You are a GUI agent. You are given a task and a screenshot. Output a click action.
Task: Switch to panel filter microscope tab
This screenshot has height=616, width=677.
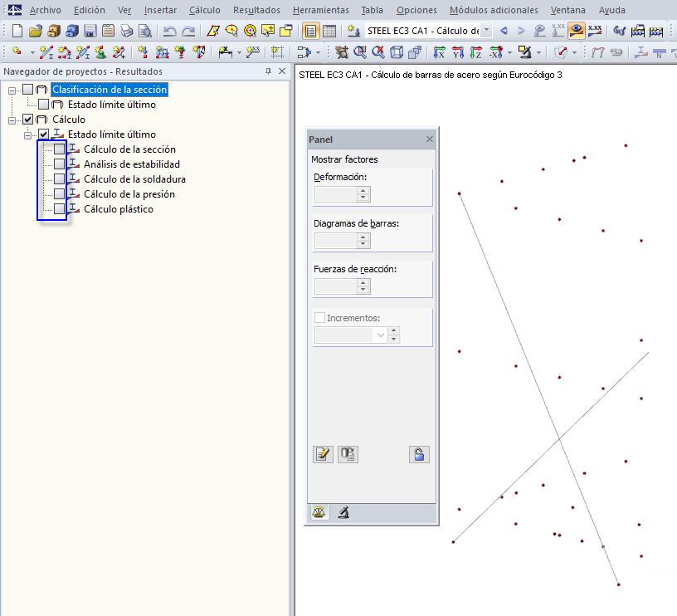[x=343, y=513]
